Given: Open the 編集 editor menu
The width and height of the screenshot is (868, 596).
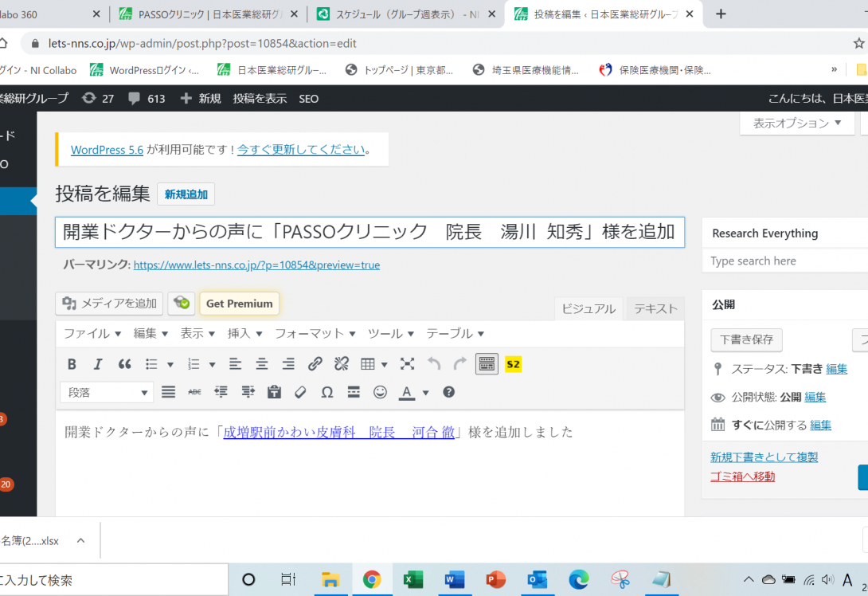Looking at the screenshot, I should pyautogui.click(x=150, y=333).
